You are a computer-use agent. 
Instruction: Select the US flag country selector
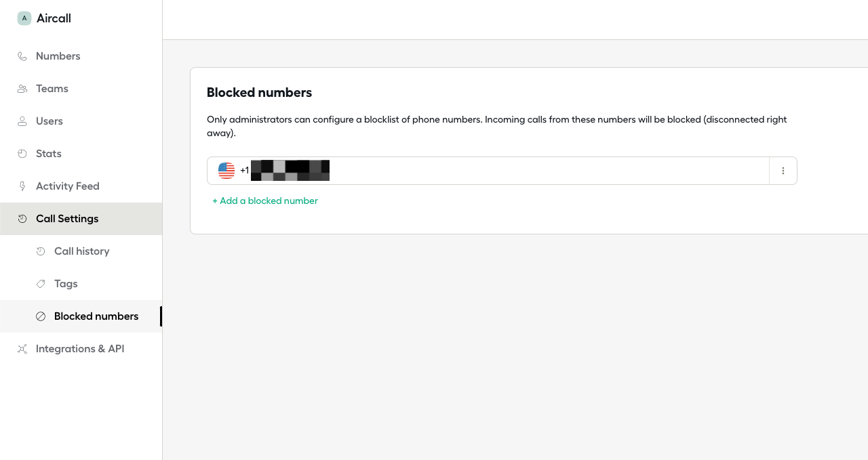pyautogui.click(x=226, y=171)
